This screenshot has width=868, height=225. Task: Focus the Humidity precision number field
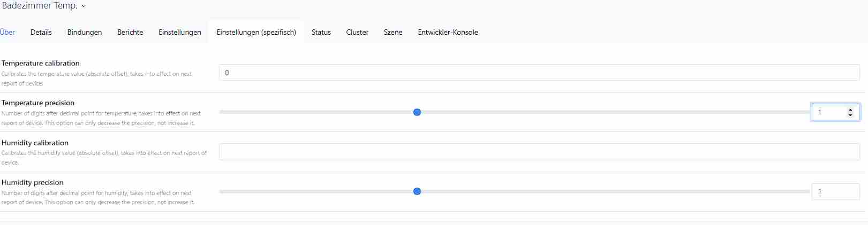(x=835, y=191)
